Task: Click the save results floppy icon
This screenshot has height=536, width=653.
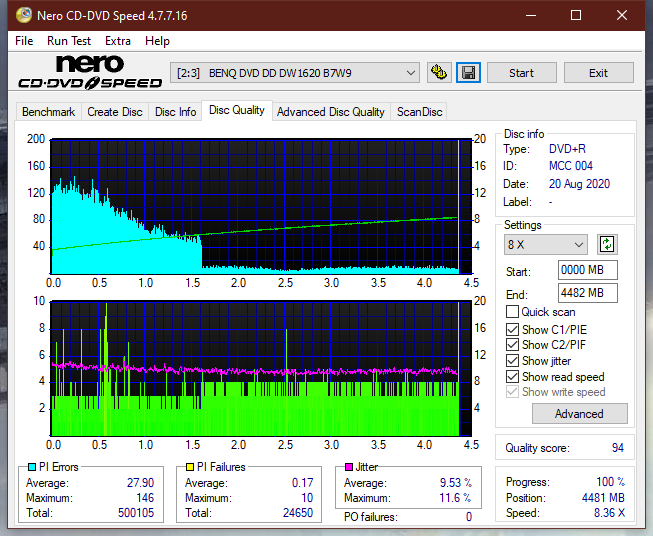Action: pos(468,73)
